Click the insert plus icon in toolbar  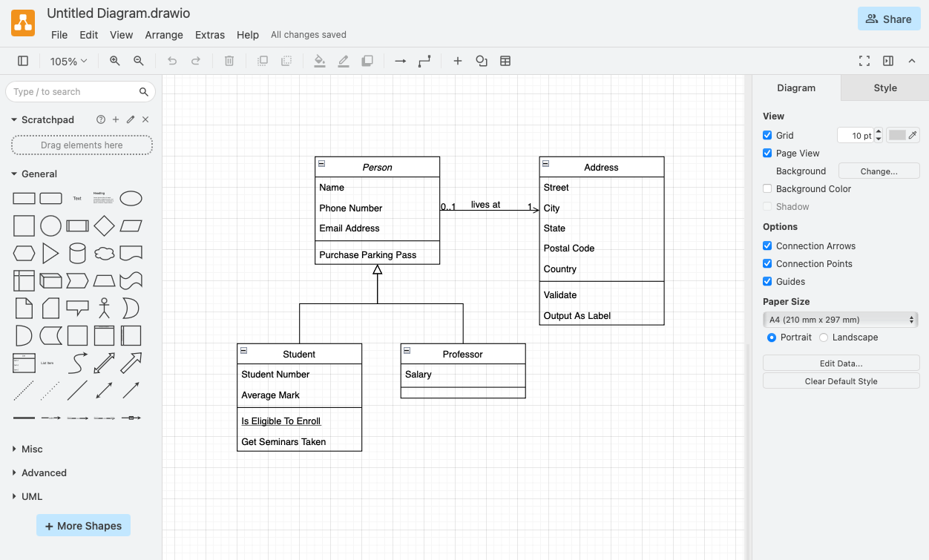(x=458, y=61)
